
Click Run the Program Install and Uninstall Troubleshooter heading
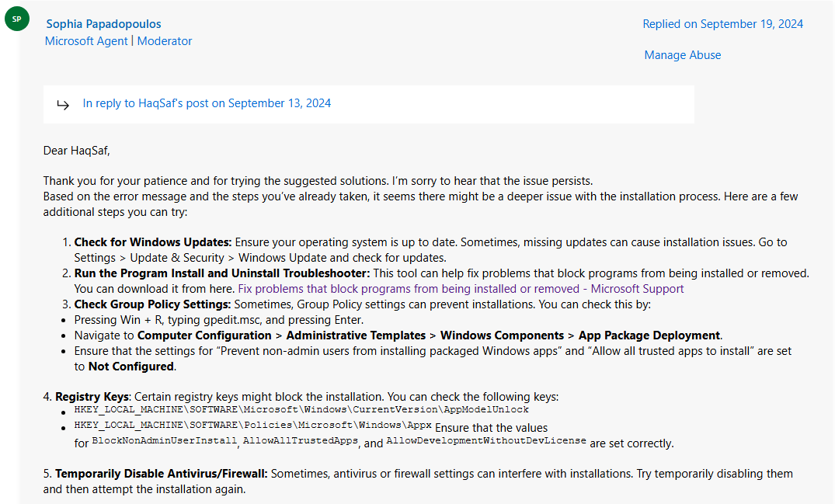(x=222, y=273)
